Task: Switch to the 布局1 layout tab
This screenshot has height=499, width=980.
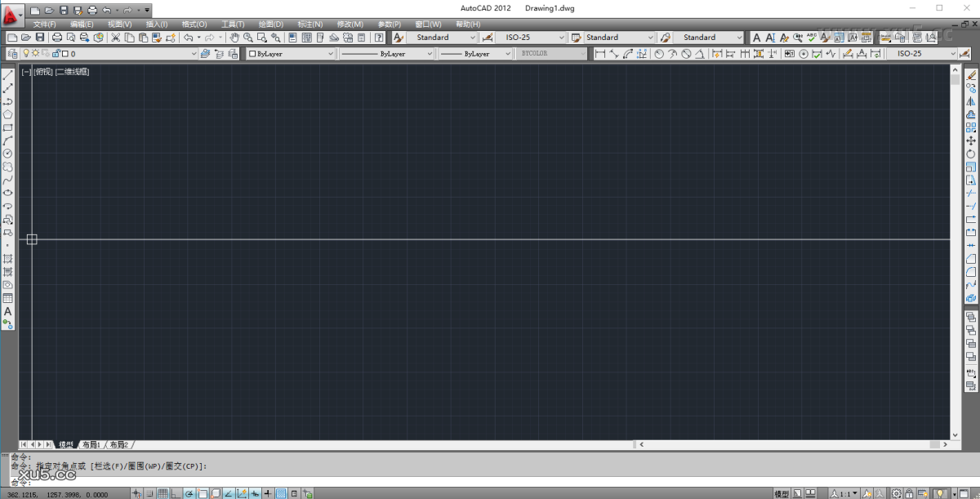Action: (92, 445)
